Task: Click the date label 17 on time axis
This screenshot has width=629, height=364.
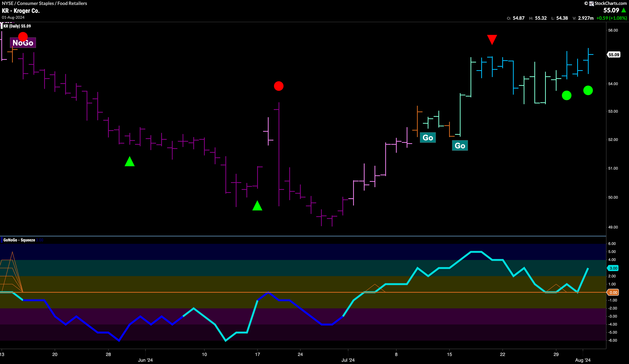Action: (x=257, y=354)
